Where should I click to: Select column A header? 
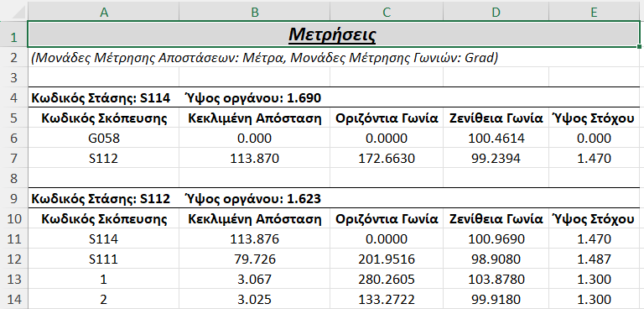[x=103, y=13]
